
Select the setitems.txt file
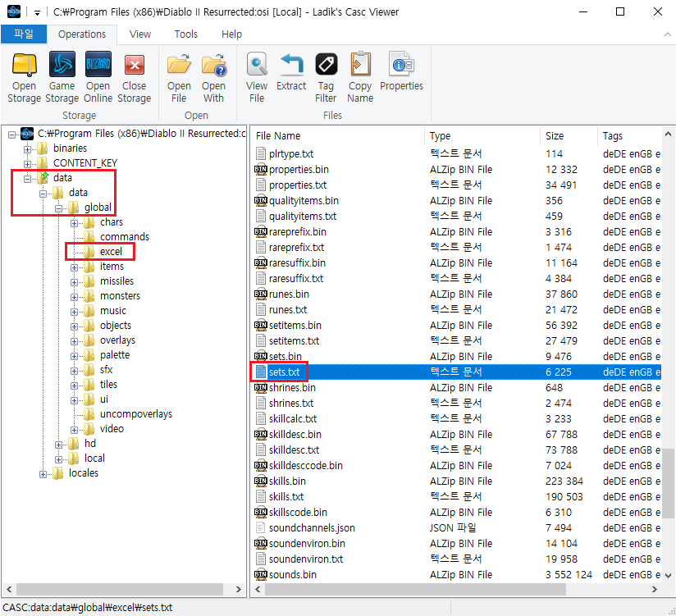294,341
